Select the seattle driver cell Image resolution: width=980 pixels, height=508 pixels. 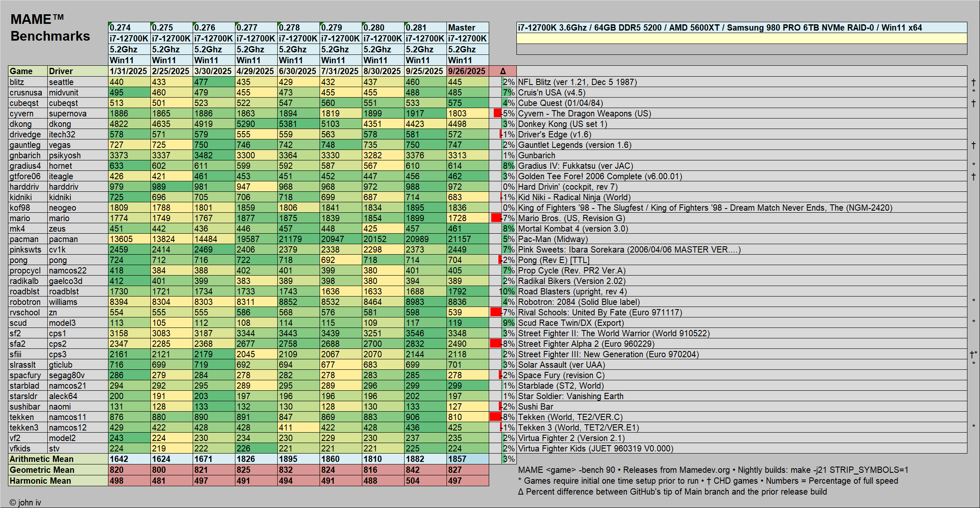coord(78,82)
